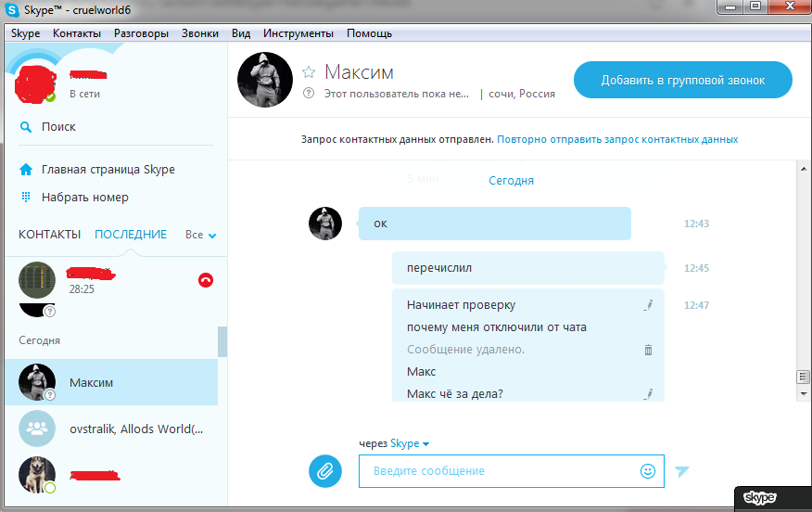Image resolution: width=812 pixels, height=512 pixels.
Task: Click the home icon for Главная страница Skype
Action: click(26, 170)
